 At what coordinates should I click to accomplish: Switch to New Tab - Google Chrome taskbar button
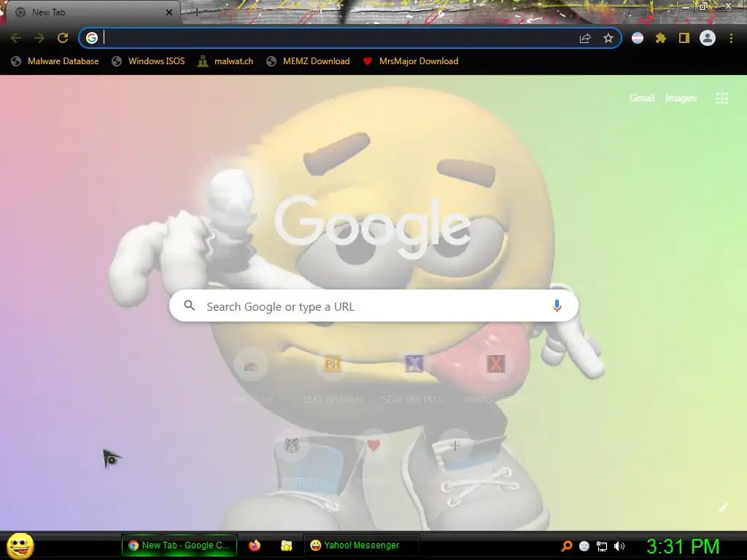(x=179, y=545)
